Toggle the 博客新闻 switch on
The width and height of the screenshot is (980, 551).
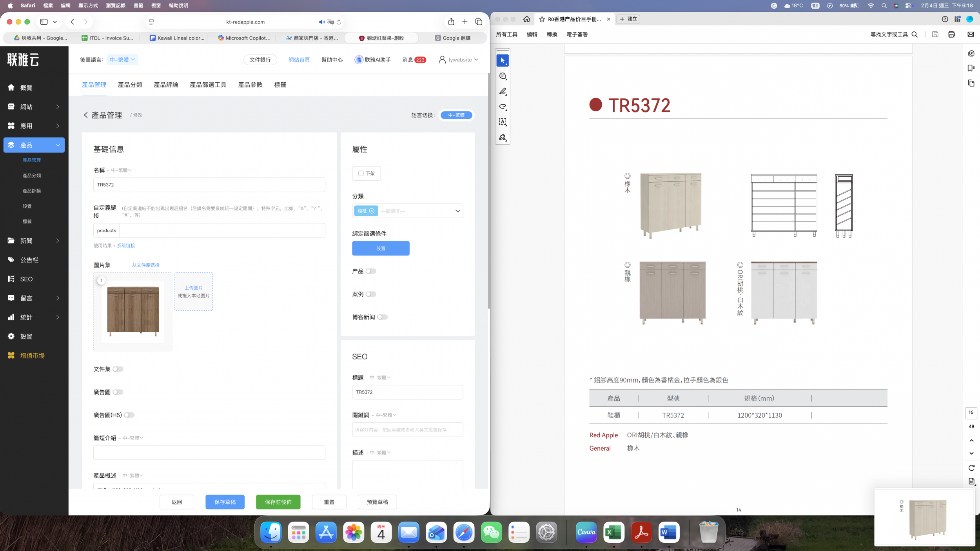click(382, 317)
